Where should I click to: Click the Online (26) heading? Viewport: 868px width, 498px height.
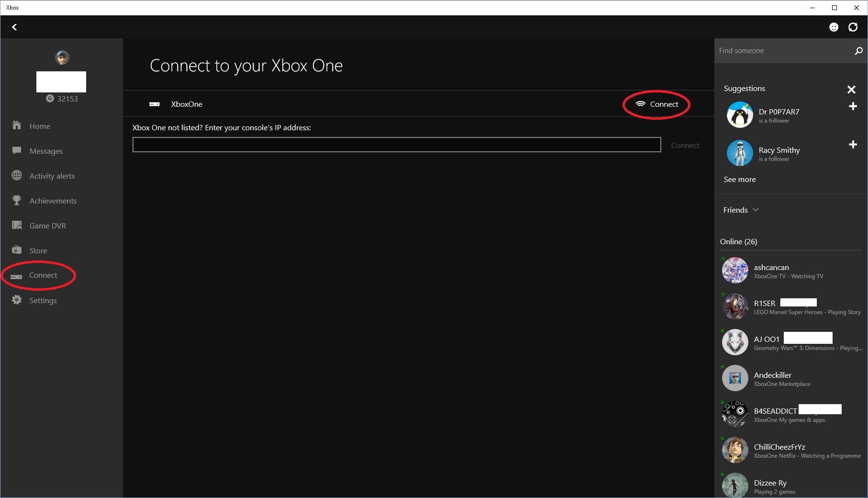(x=738, y=242)
